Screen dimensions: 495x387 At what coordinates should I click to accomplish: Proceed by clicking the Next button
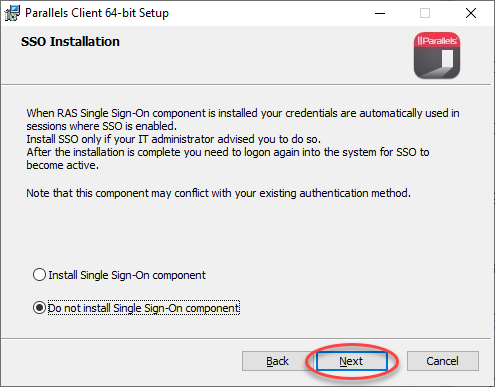click(351, 361)
